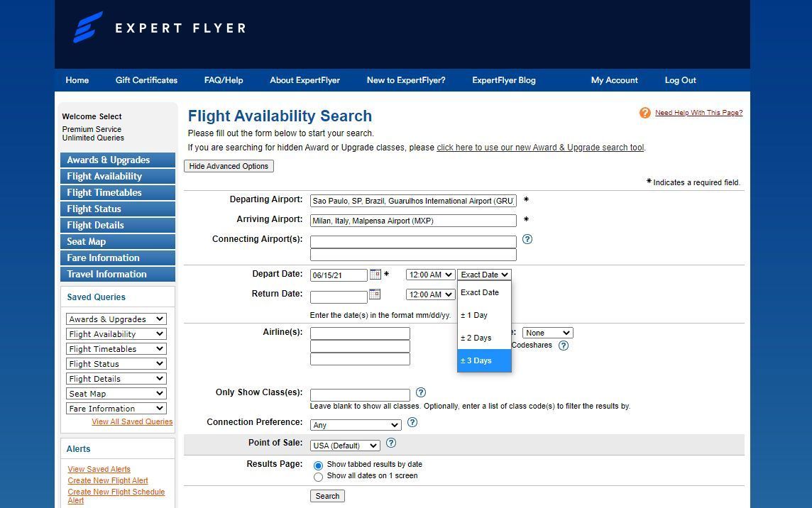This screenshot has height=508, width=812.
Task: Open View Saved Alerts link
Action: (99, 469)
